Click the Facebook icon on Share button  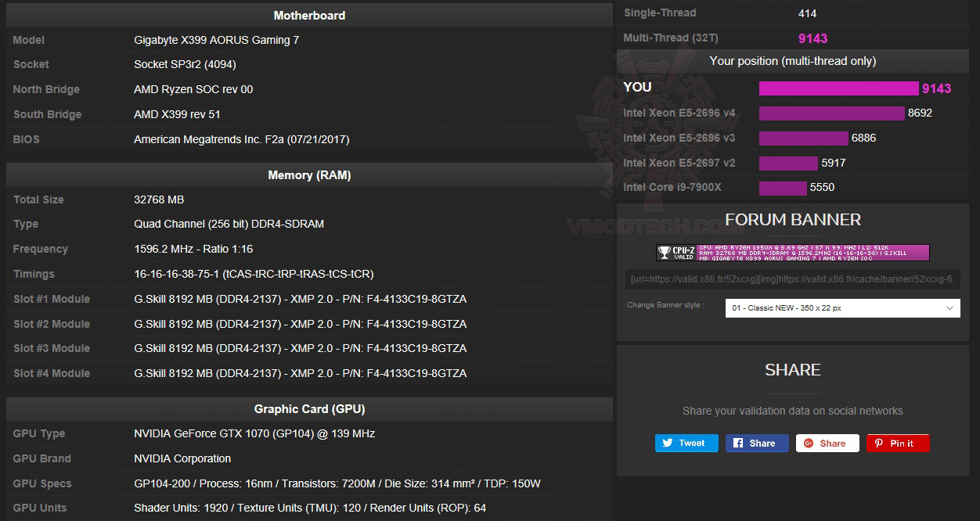point(738,443)
